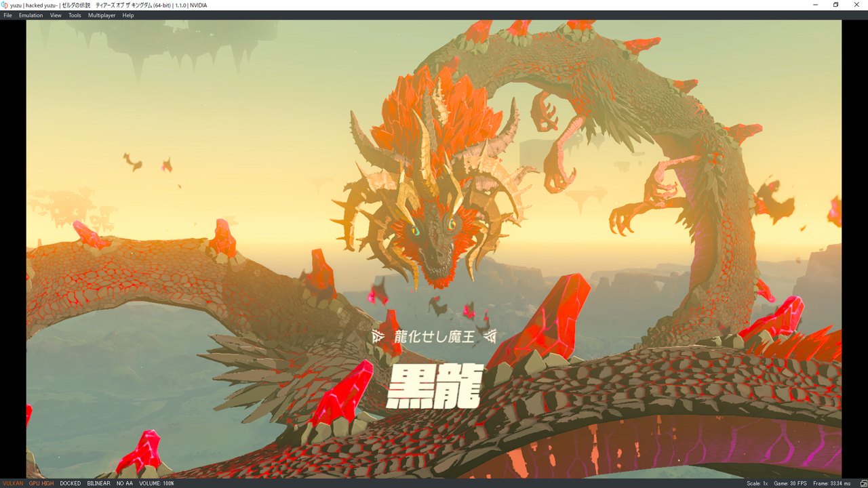Open the View menu
Viewport: 868px width, 488px height.
point(56,15)
